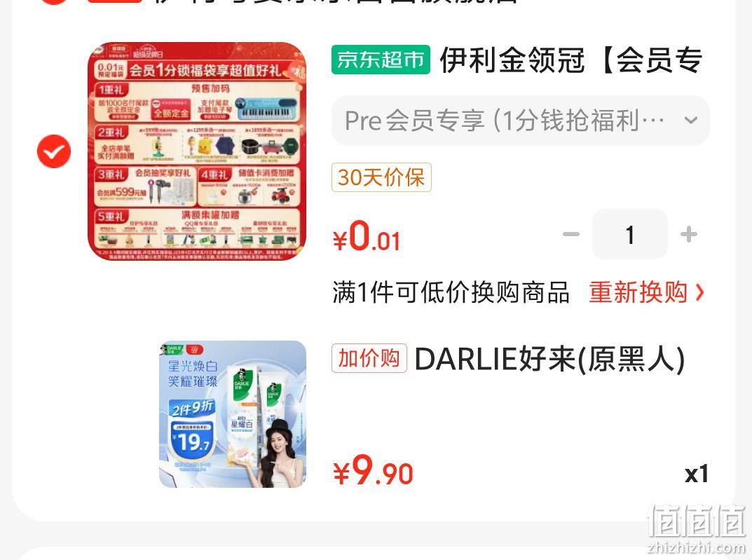This screenshot has width=752, height=560.
Task: Open the 伊利金领冠 red promo product thumbnail
Action: click(x=197, y=151)
